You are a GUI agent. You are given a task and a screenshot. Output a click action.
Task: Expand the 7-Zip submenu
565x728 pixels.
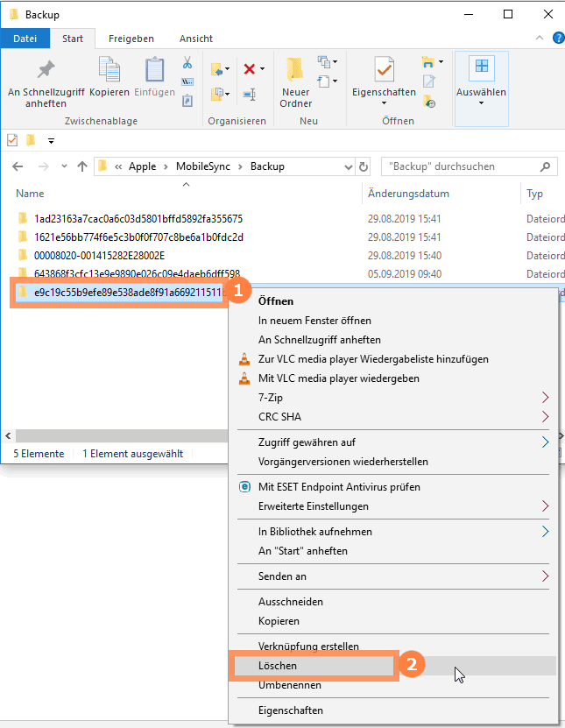pyautogui.click(x=545, y=398)
